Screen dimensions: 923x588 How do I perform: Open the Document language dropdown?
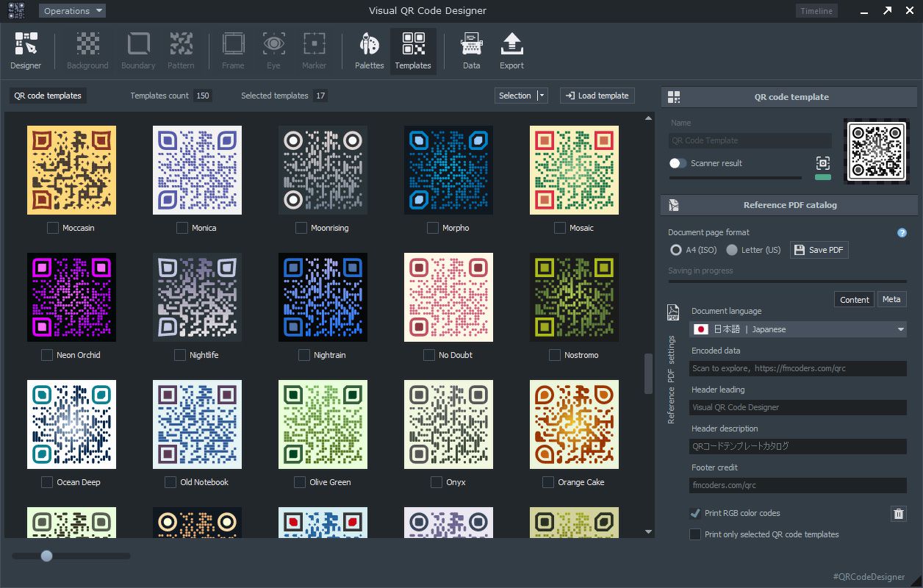[798, 329]
